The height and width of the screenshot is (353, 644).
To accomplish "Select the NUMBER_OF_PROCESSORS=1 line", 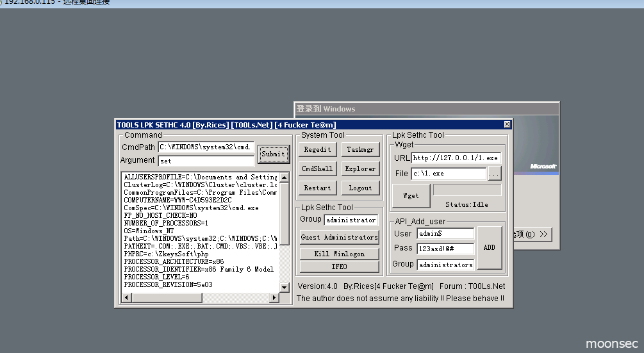I will point(166,223).
